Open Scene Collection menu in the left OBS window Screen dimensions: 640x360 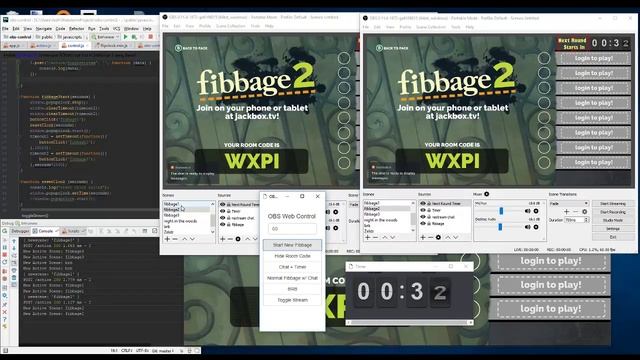[231, 26]
